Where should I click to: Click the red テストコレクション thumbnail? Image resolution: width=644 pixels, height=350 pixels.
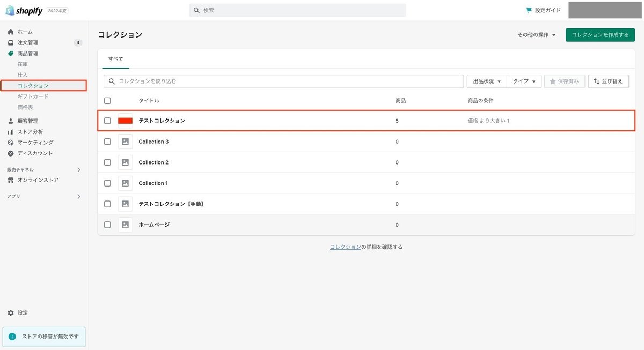point(125,121)
